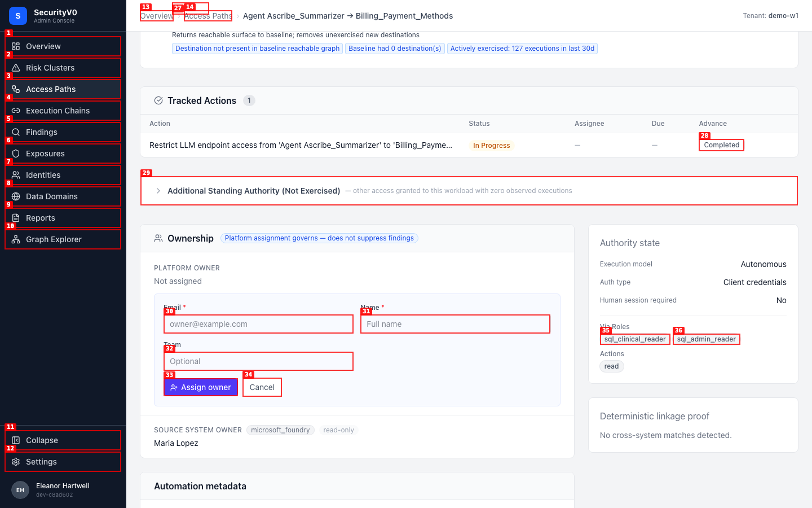Click the Autonomous execution model value
Viewport: 812px width, 508px height.
pyautogui.click(x=764, y=264)
